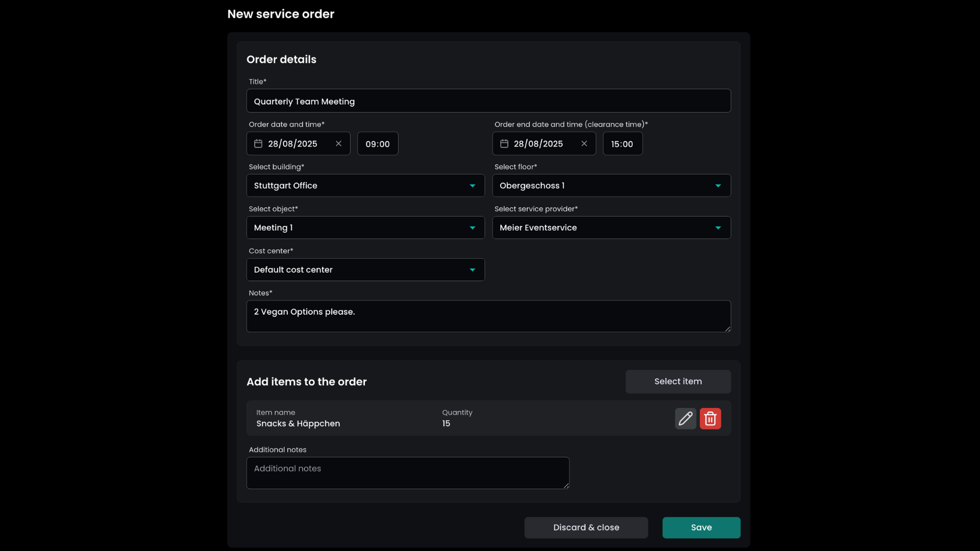The width and height of the screenshot is (980, 551).
Task: Clear the order end date
Action: (x=584, y=144)
